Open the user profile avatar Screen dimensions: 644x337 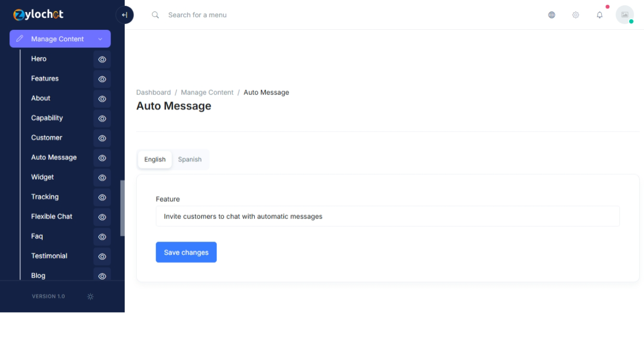[x=625, y=15]
